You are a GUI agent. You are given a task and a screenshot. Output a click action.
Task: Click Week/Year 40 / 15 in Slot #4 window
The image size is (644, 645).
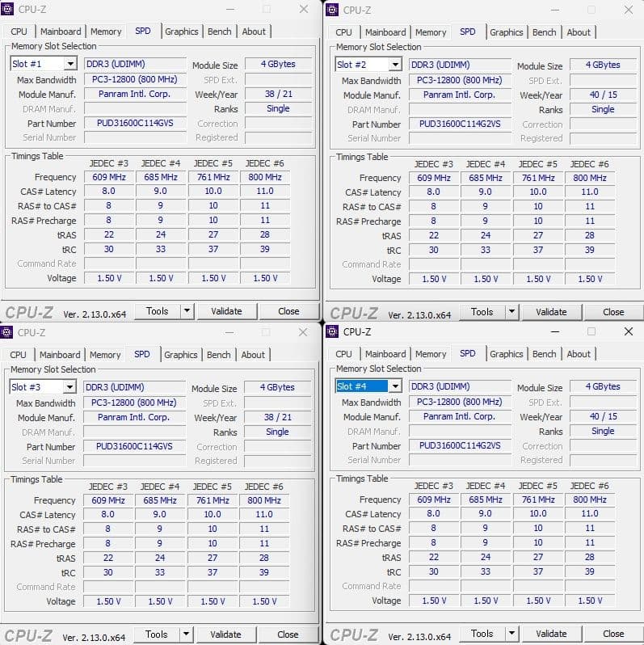click(x=604, y=416)
